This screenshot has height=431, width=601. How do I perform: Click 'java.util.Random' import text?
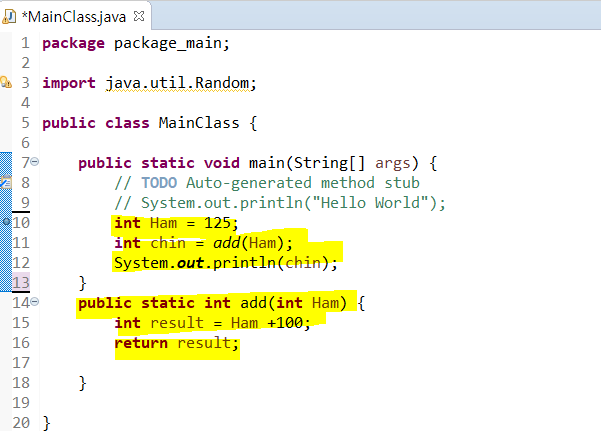click(x=177, y=83)
